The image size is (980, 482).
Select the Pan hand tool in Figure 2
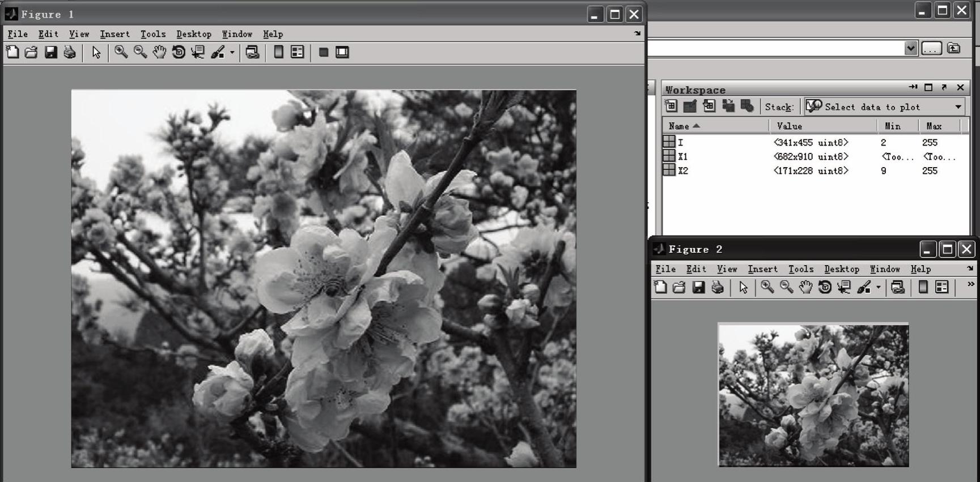805,288
